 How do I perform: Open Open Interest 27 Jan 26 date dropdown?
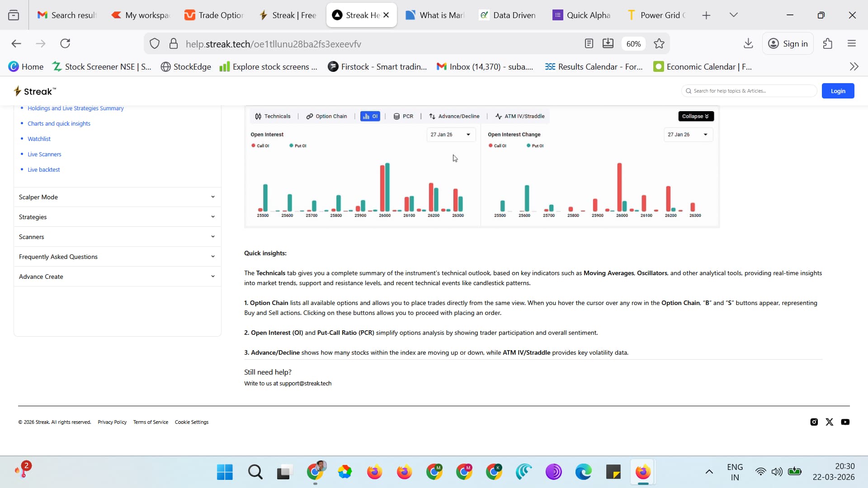coord(450,135)
